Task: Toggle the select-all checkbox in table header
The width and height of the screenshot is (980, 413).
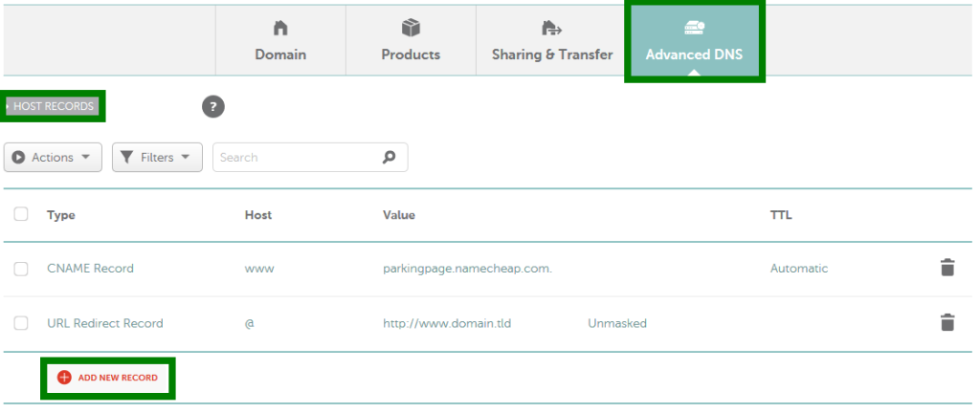Action: [21, 214]
